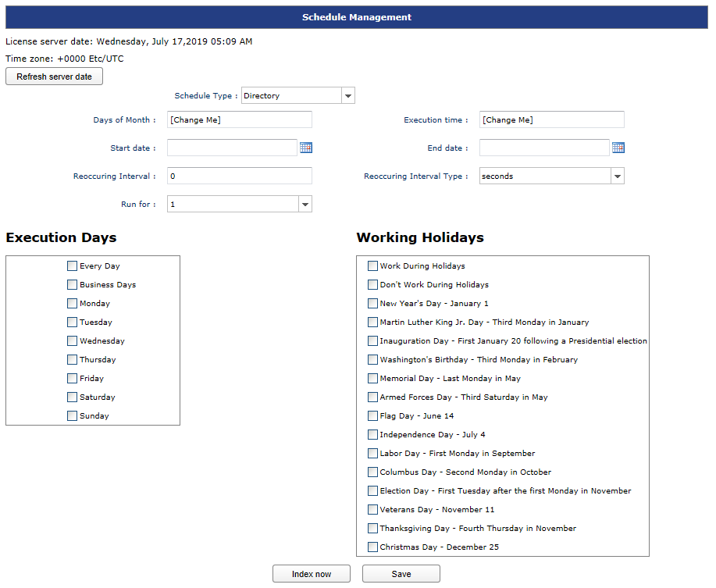This screenshot has height=588, width=716.
Task: Click into the Reoccuring Interval field
Action: click(x=240, y=176)
